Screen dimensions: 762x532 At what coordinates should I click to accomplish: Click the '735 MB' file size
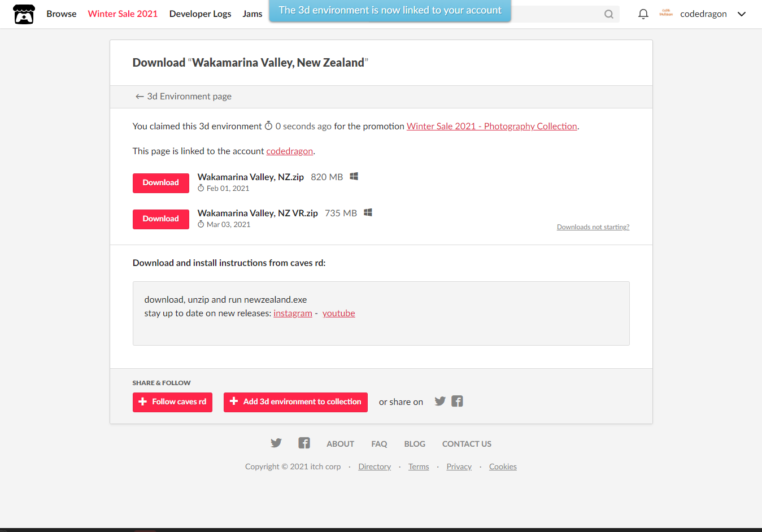(341, 213)
